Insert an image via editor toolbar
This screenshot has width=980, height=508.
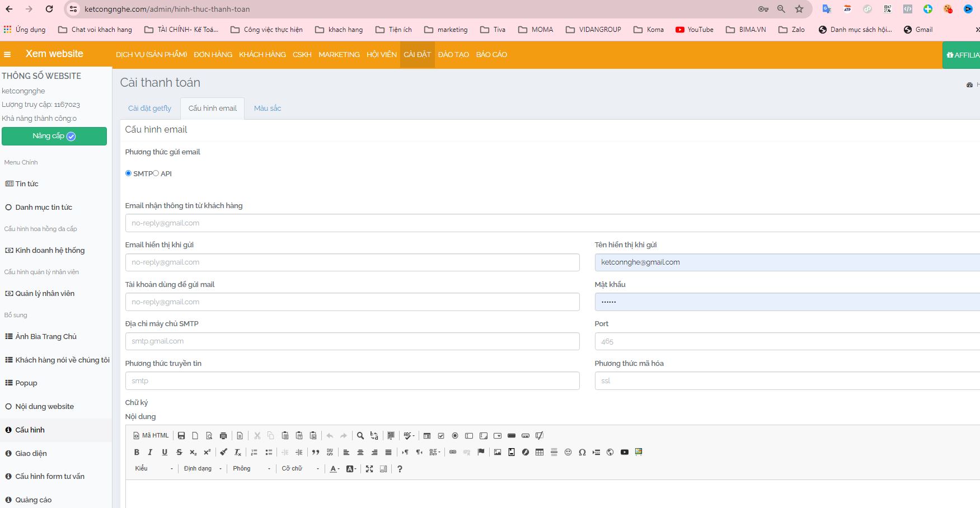[x=497, y=452]
